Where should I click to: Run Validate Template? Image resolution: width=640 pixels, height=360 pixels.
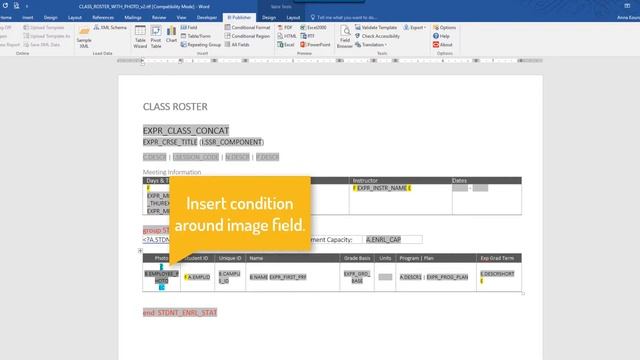[x=376, y=27]
